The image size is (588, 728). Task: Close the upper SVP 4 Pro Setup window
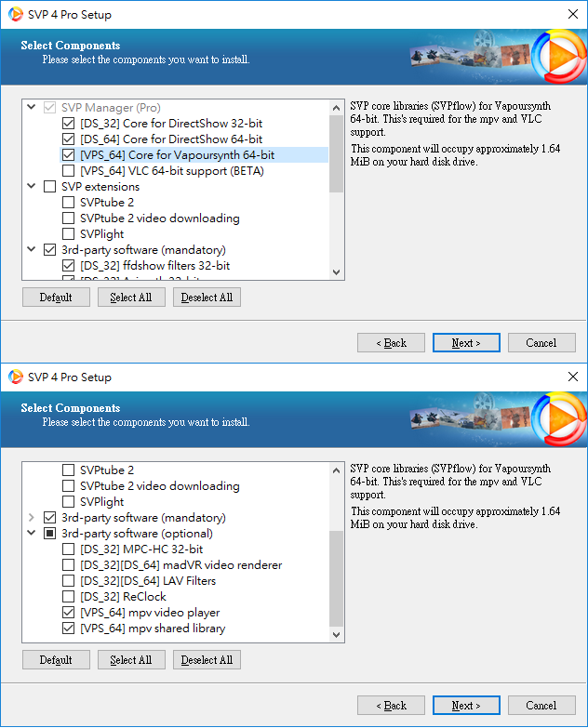pos(573,14)
